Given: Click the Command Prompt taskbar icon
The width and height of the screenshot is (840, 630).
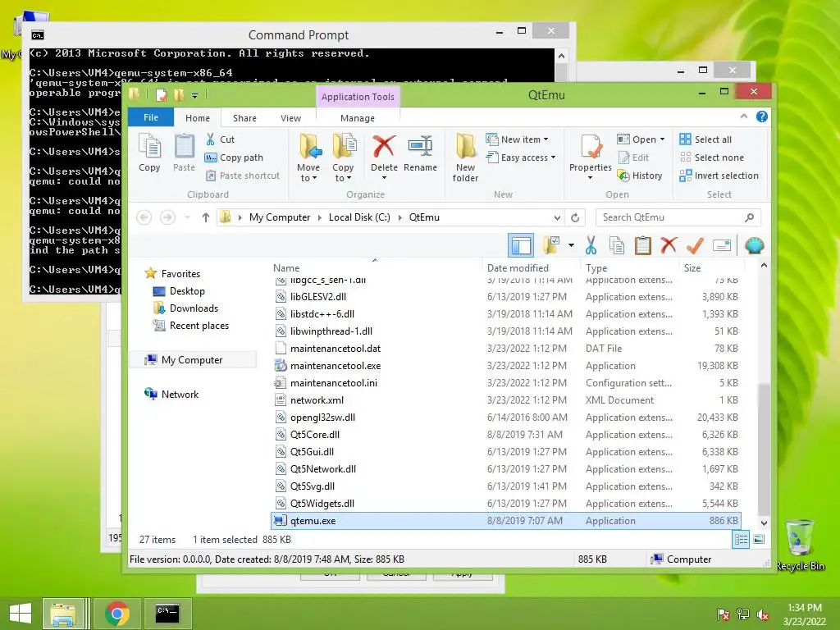Looking at the screenshot, I should click(167, 614).
